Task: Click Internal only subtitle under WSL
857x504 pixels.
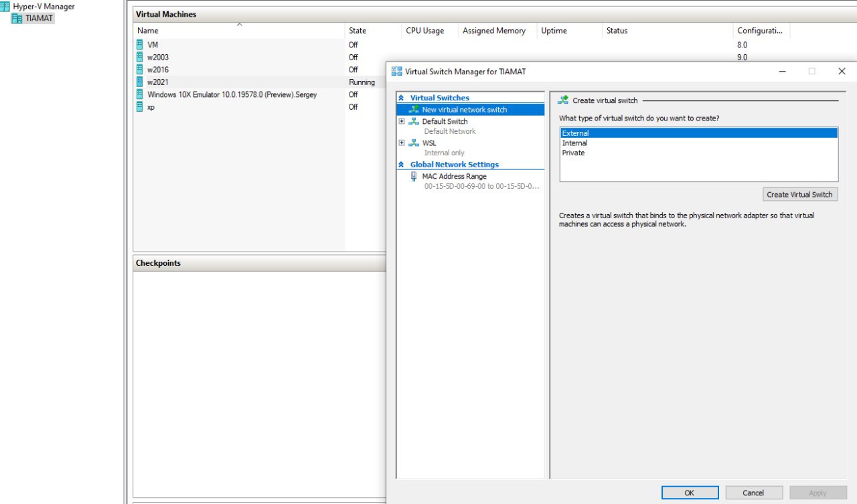Action: (x=444, y=153)
